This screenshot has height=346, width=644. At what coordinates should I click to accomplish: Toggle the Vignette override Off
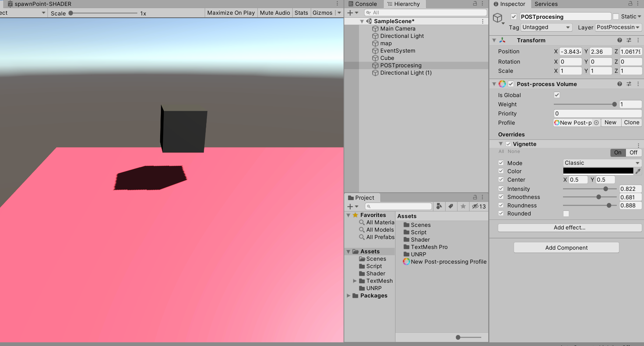point(633,152)
